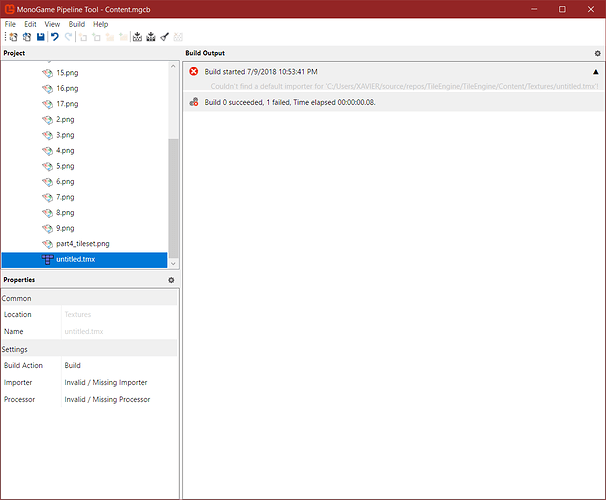The image size is (606, 500).
Task: Click the tilemap icon of untitled.tmx
Action: 48,260
